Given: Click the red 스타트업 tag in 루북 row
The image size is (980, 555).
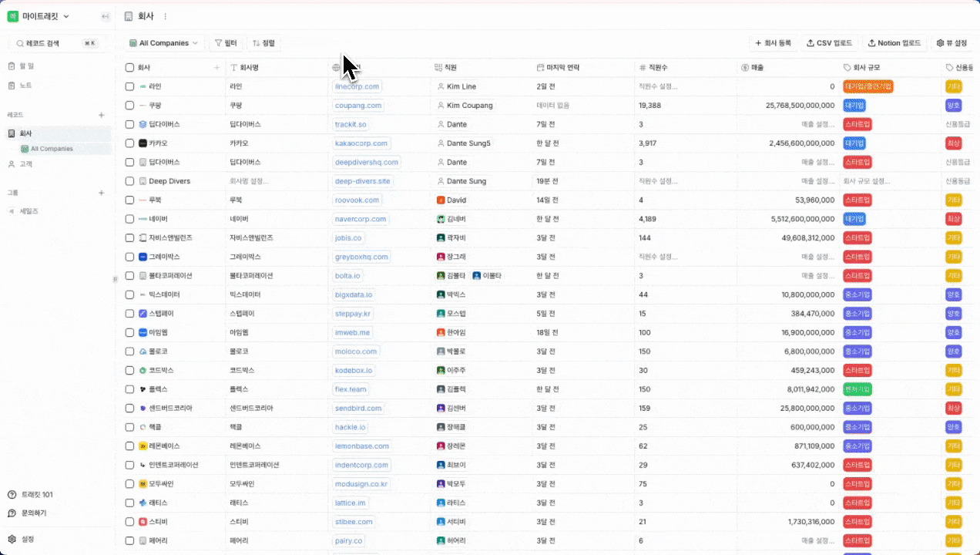Looking at the screenshot, I should tap(857, 200).
